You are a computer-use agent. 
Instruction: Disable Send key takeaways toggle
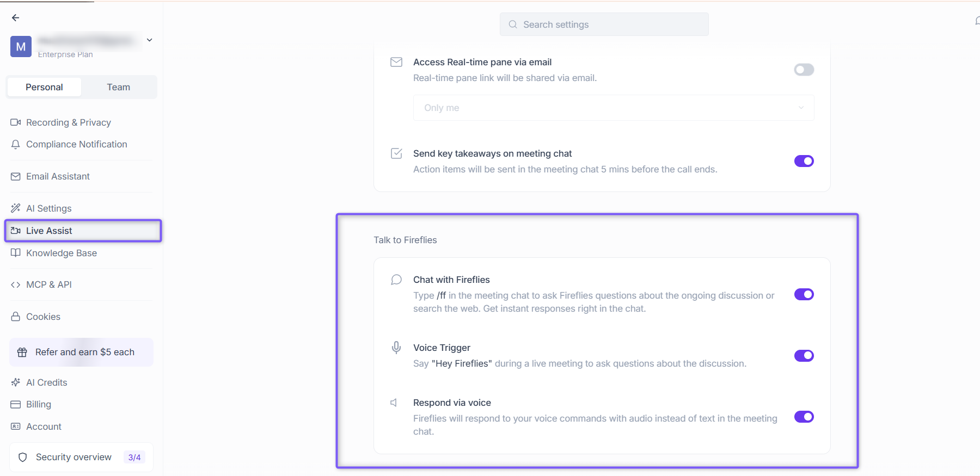click(x=804, y=161)
